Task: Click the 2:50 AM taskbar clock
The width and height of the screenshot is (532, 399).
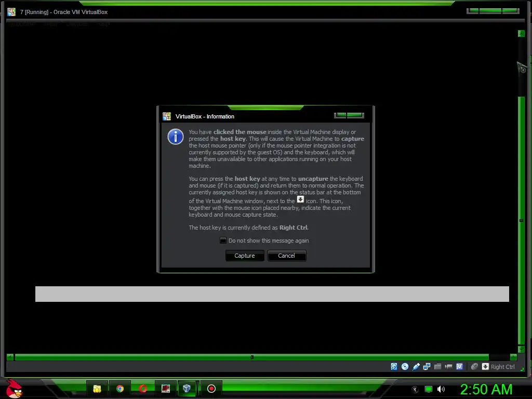Action: click(x=486, y=389)
